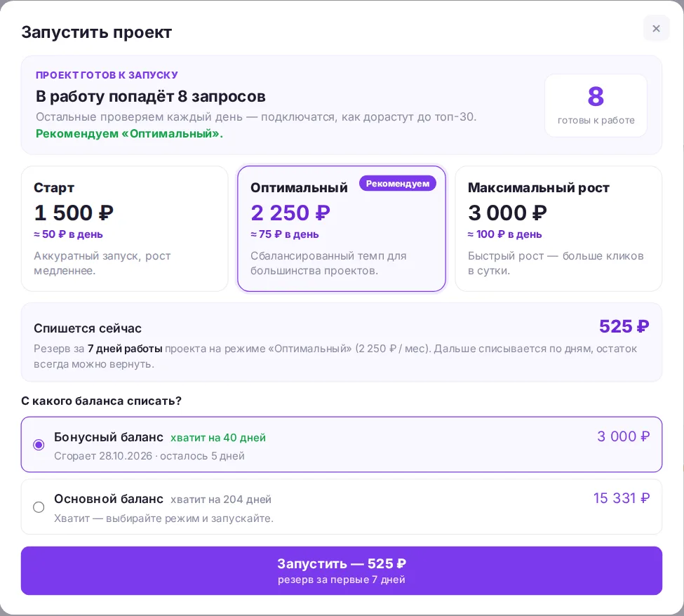Click the main balance amount «15 331 ₽»
The image size is (684, 616).
[621, 498]
